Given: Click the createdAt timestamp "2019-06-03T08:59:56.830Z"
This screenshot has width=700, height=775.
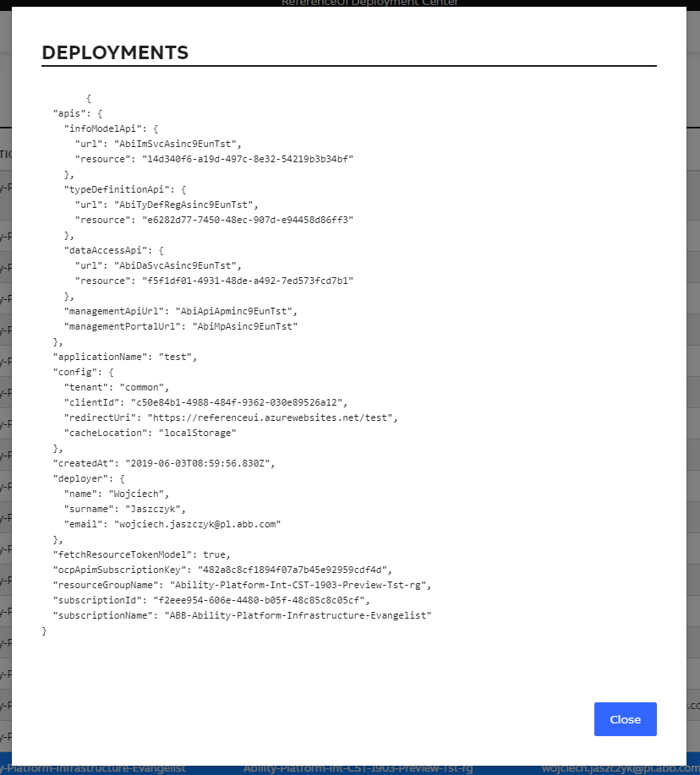Looking at the screenshot, I should 197,463.
